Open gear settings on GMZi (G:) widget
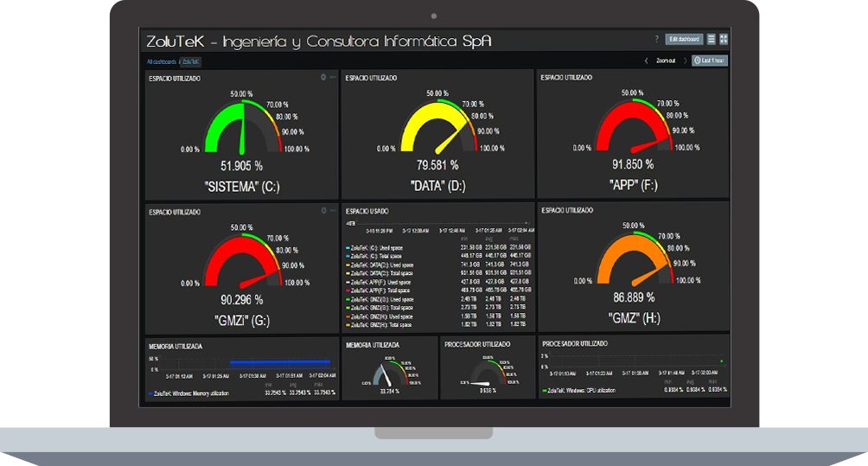Viewport: 868px width, 466px height. (x=323, y=210)
